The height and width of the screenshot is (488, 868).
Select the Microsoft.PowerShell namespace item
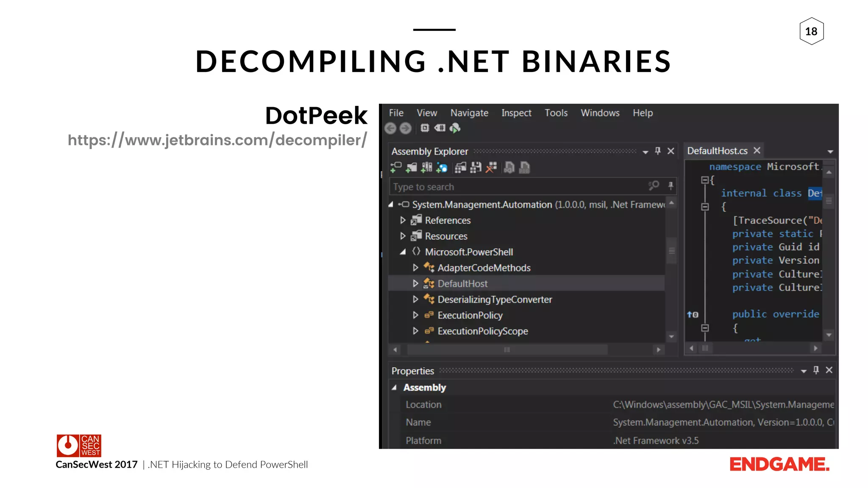coord(469,252)
